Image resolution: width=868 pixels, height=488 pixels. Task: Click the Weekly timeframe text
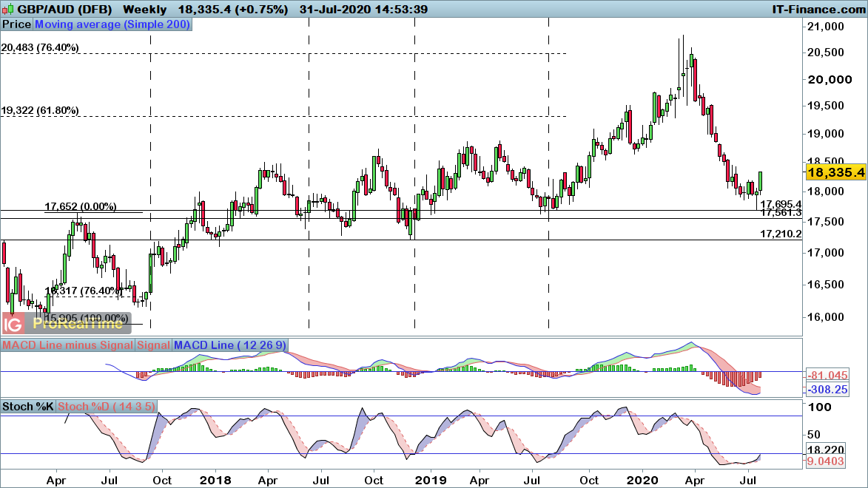coord(144,10)
